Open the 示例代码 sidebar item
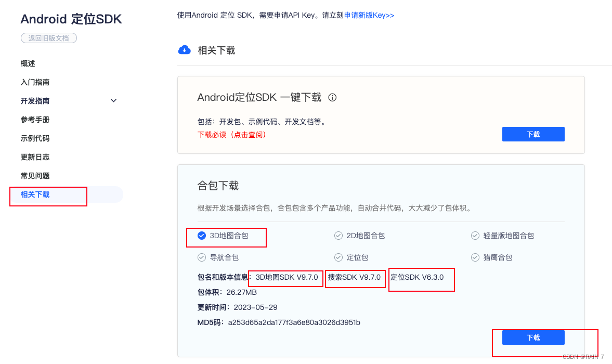 pos(35,138)
